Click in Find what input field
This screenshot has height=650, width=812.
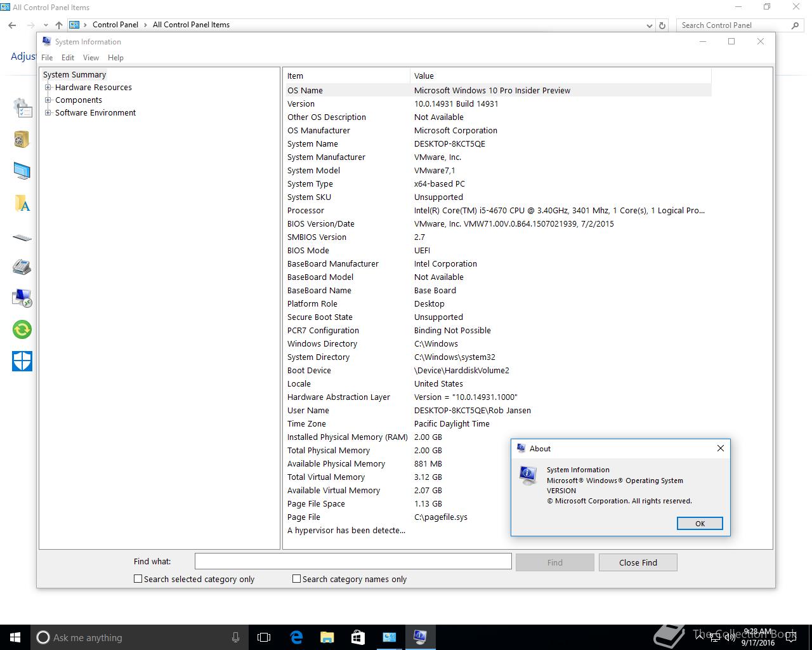pyautogui.click(x=353, y=561)
